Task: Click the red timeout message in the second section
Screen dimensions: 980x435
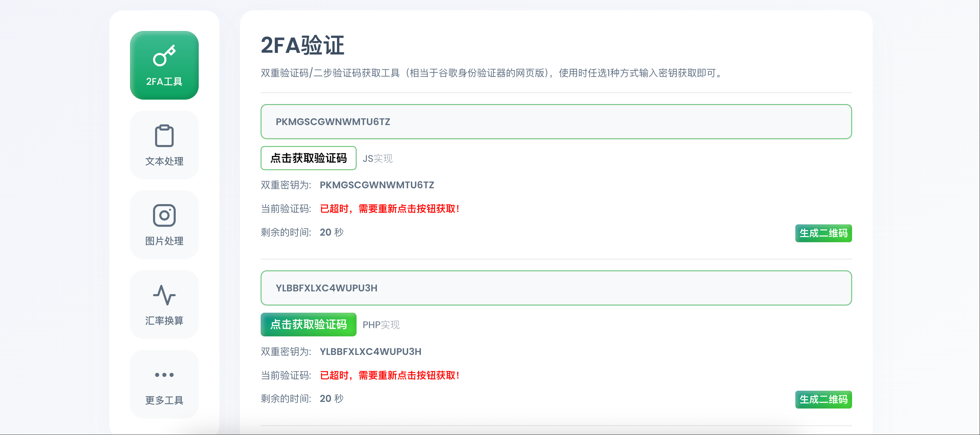Action: click(390, 375)
